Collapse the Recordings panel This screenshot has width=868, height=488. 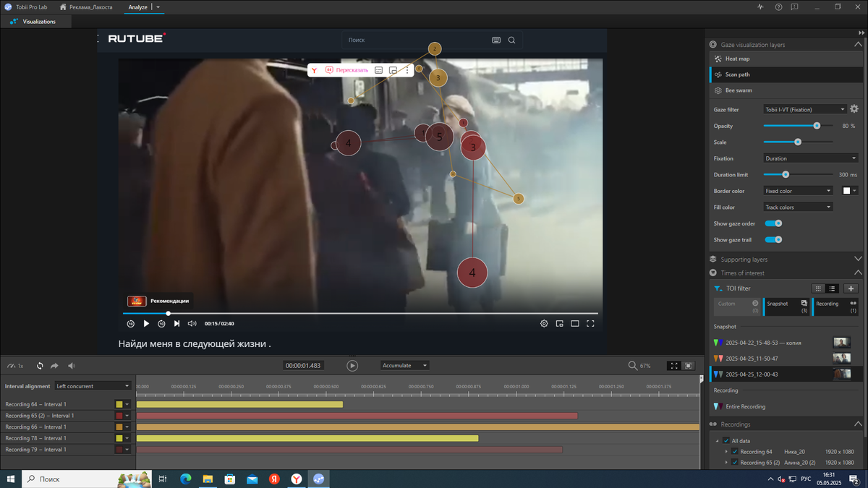pos(859,424)
